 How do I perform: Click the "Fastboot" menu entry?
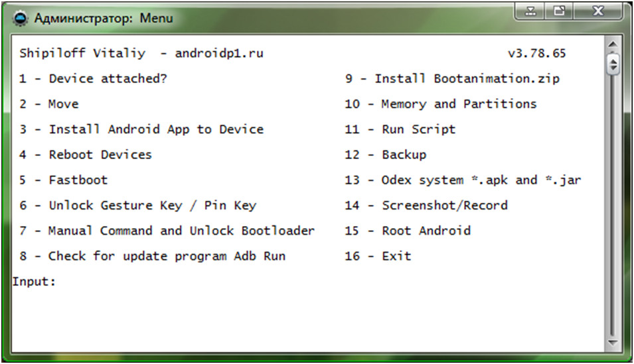pos(63,180)
